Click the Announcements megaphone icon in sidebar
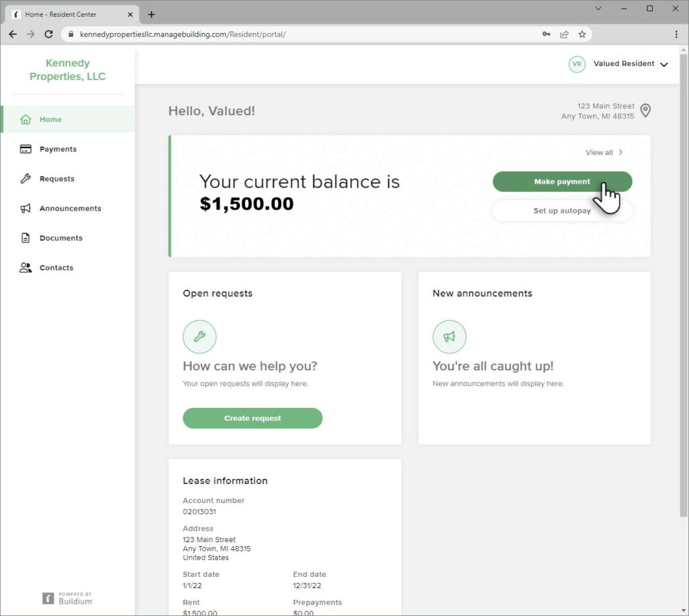 click(26, 209)
